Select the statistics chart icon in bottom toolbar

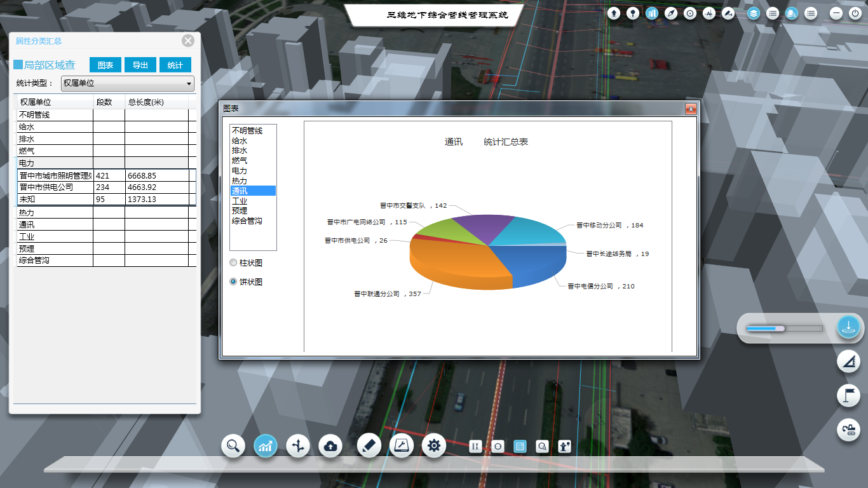click(x=266, y=446)
